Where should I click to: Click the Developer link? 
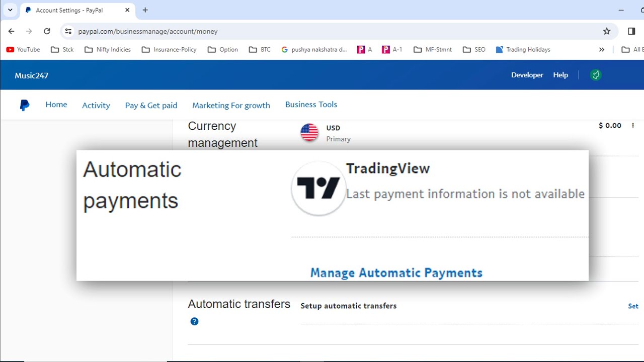click(527, 75)
